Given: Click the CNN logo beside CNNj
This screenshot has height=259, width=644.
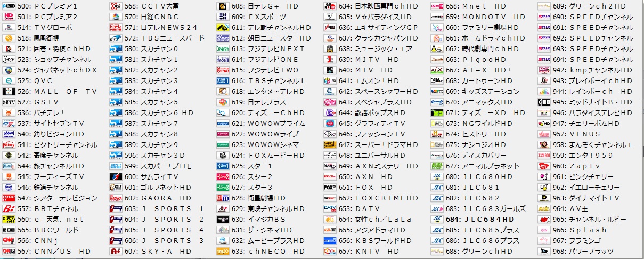Looking at the screenshot, I should pos(9,240).
